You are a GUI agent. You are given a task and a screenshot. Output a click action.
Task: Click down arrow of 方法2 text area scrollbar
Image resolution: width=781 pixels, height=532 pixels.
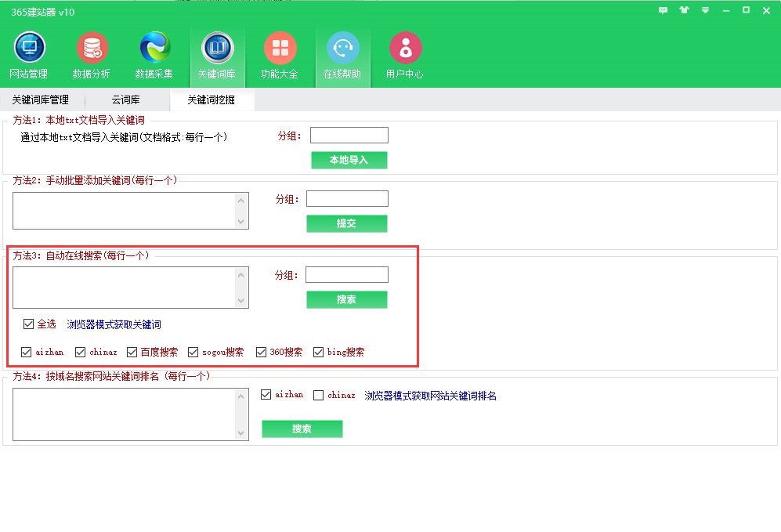[241, 222]
